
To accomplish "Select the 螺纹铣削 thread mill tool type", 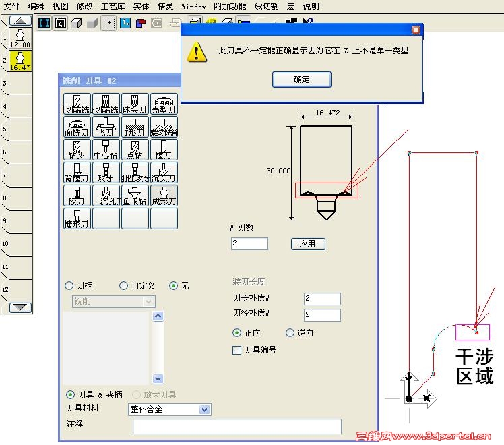I will 164,127.
